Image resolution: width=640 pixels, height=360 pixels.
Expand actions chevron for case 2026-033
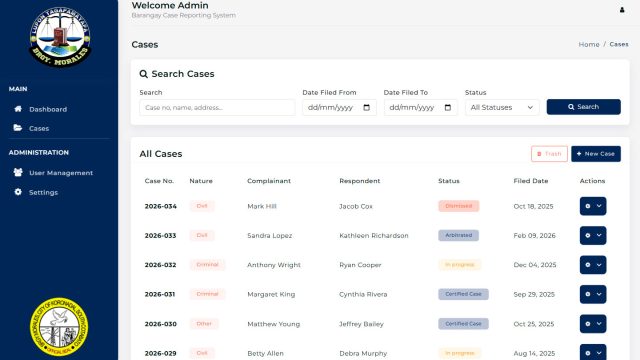click(599, 236)
